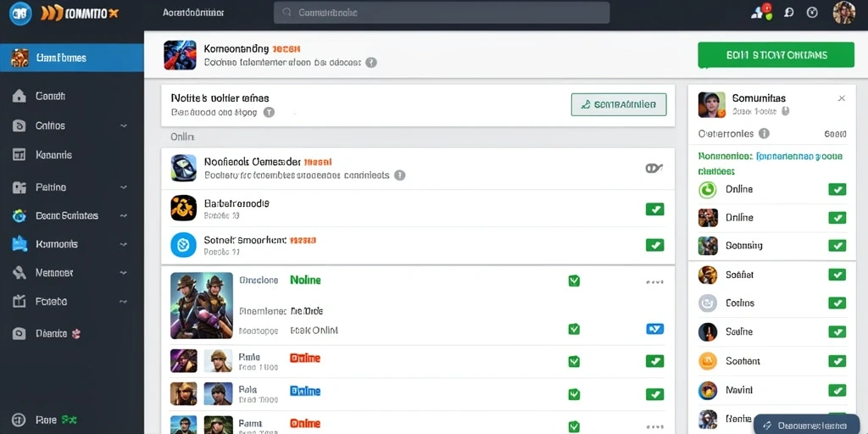The height and width of the screenshot is (434, 868).
Task: Expand the Nentooer sidebar chevron
Action: [x=123, y=273]
